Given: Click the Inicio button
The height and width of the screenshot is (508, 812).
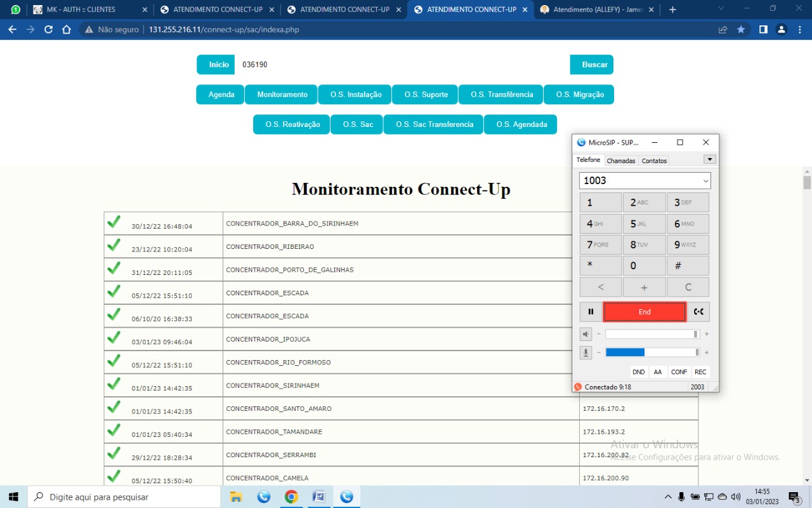Looking at the screenshot, I should click(216, 65).
